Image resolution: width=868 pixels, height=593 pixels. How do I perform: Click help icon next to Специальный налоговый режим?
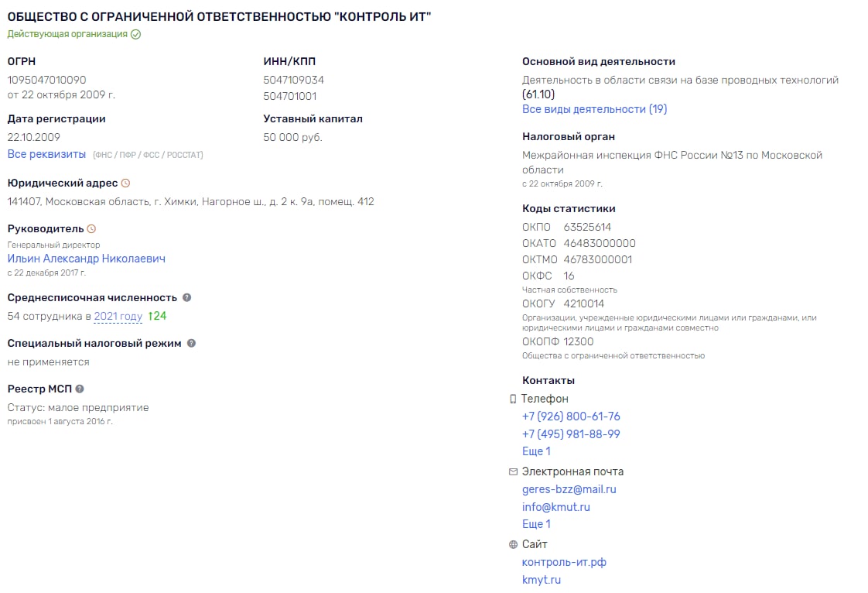[x=191, y=343]
